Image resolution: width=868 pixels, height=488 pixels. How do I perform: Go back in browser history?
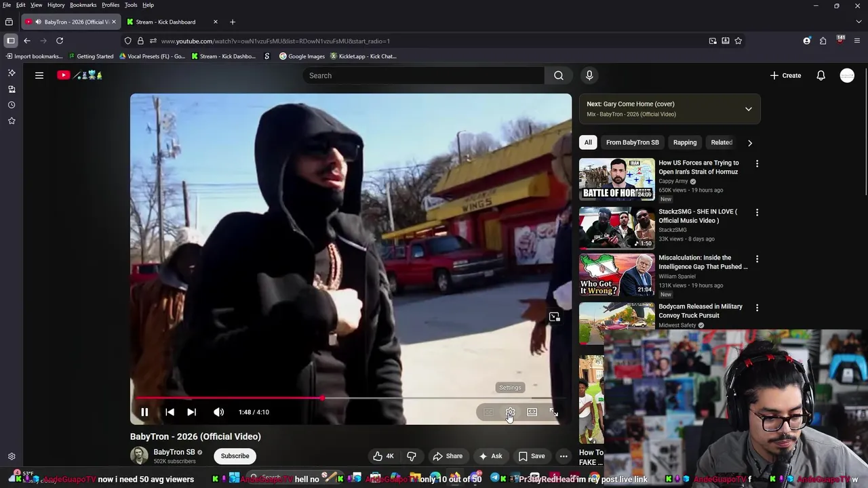point(27,41)
